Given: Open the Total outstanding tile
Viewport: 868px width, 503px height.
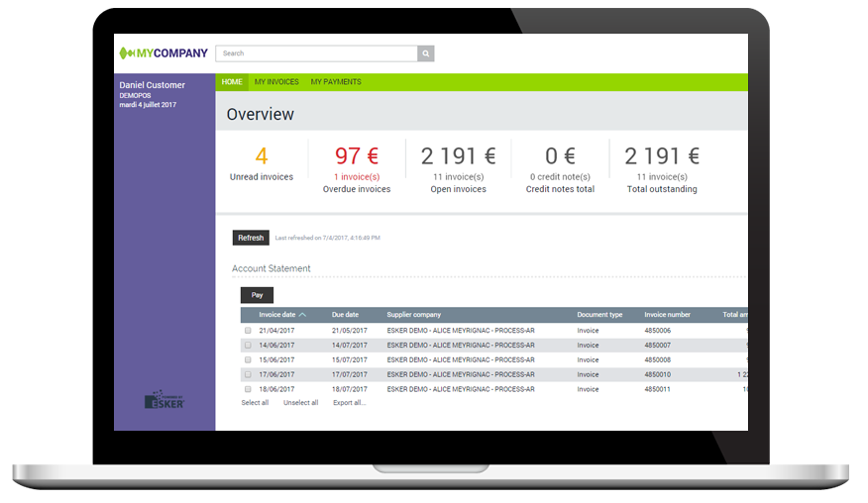Looking at the screenshot, I should coord(662,170).
